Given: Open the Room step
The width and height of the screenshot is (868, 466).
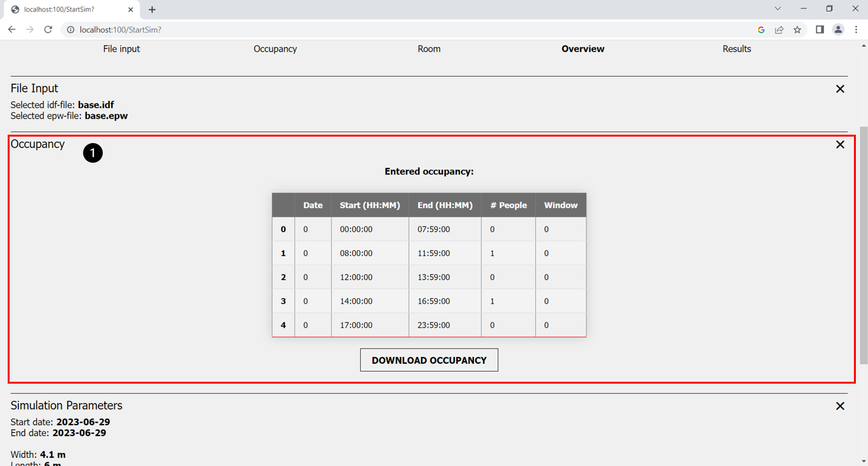Looking at the screenshot, I should (429, 49).
